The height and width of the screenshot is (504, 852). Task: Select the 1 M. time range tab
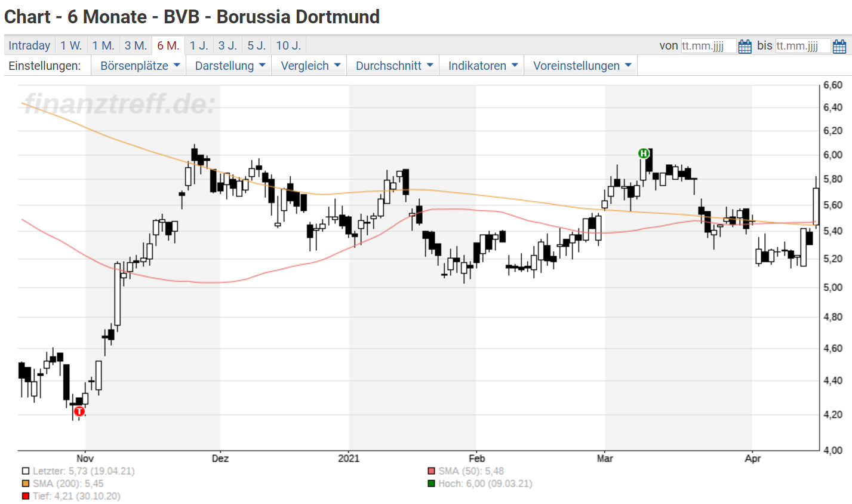click(103, 45)
